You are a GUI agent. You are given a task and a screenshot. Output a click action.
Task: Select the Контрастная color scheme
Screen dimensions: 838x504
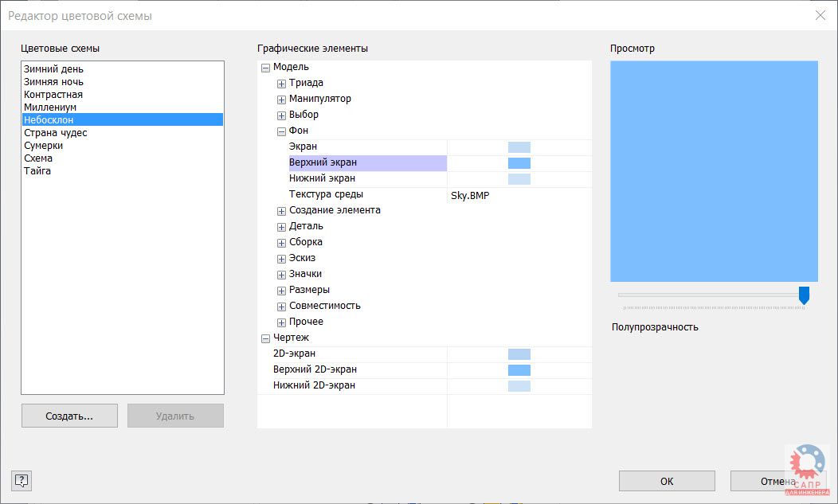[x=123, y=95]
